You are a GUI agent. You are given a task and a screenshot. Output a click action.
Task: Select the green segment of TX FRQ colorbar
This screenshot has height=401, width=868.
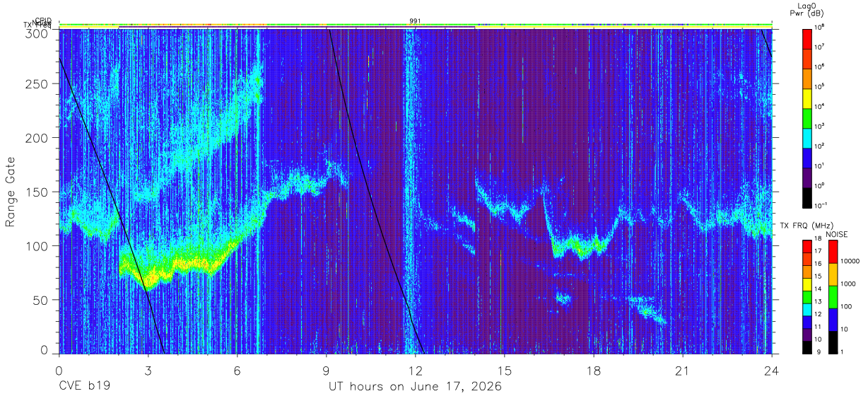point(807,296)
